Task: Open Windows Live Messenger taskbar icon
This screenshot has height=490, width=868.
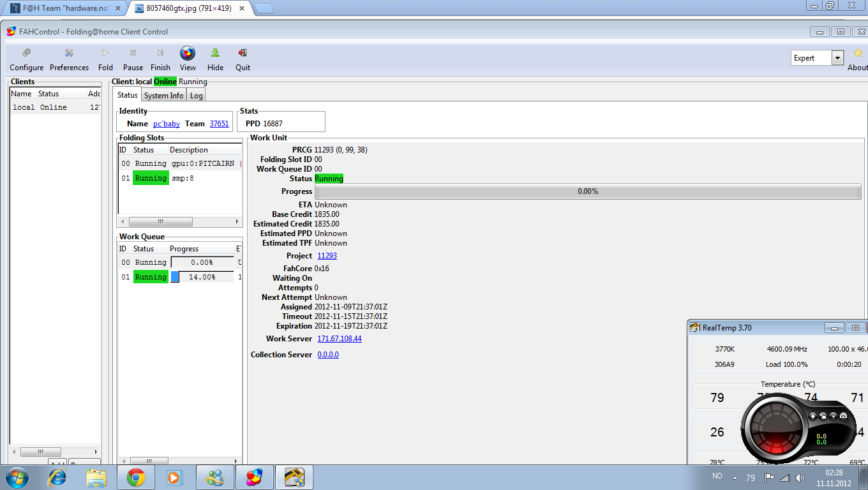Action: coord(214,477)
